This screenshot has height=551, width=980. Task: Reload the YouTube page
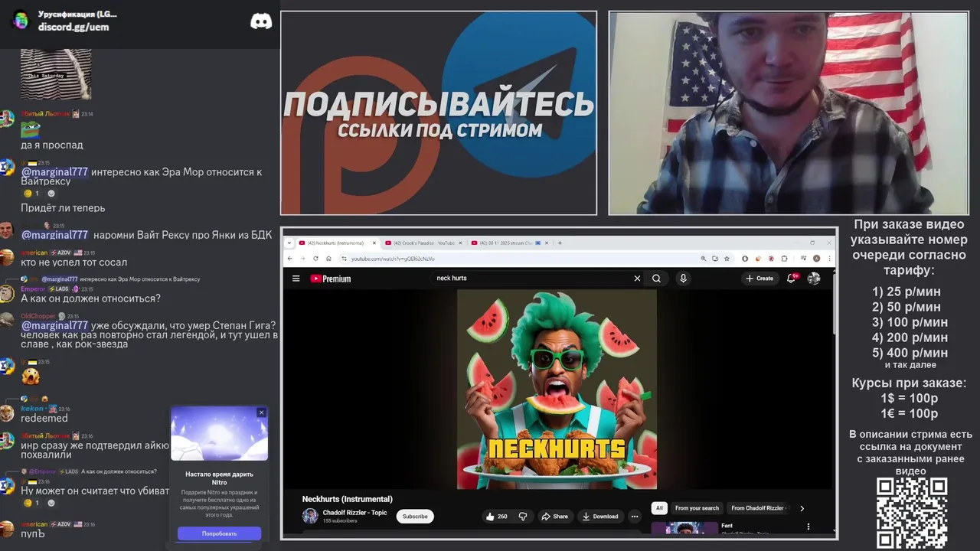click(x=315, y=259)
